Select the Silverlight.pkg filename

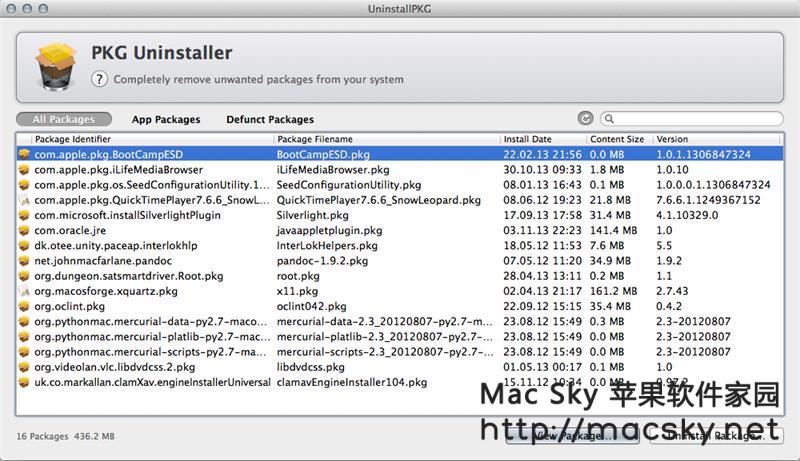313,215
